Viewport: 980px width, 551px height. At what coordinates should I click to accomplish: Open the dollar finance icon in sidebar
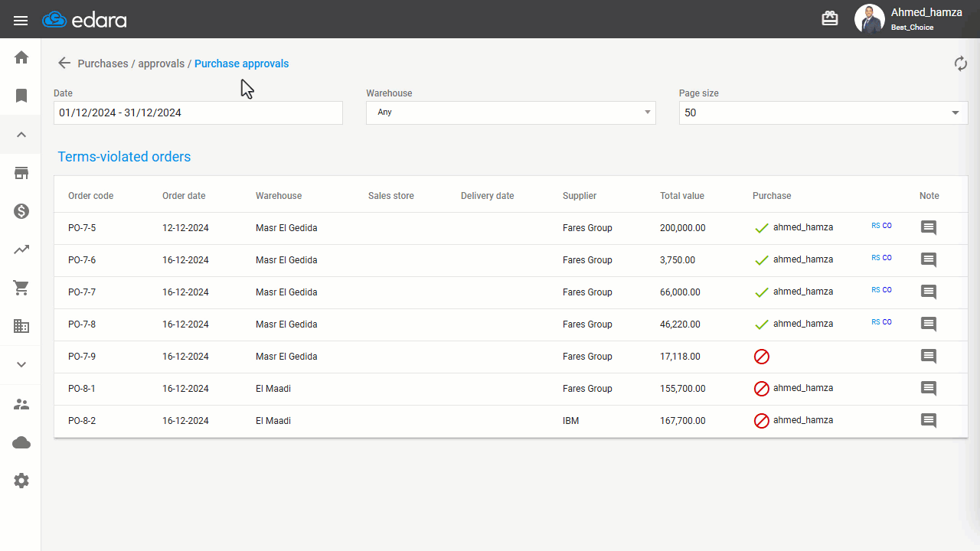pyautogui.click(x=21, y=211)
